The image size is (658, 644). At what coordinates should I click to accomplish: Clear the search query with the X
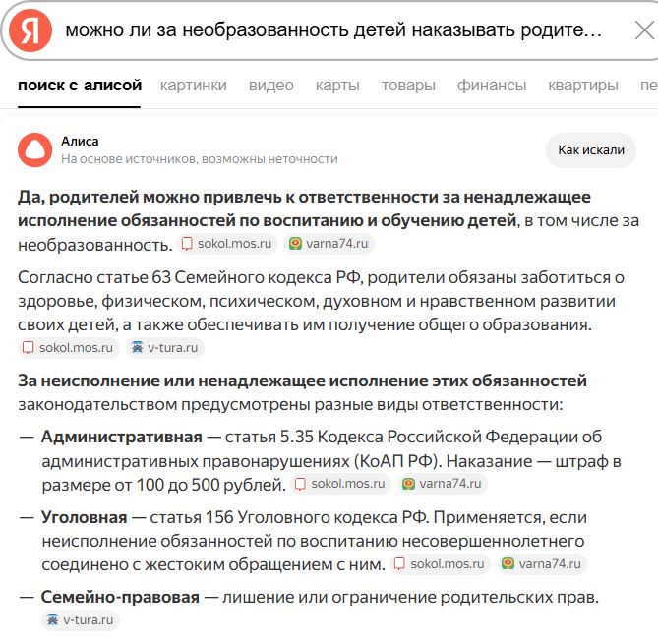point(644,30)
